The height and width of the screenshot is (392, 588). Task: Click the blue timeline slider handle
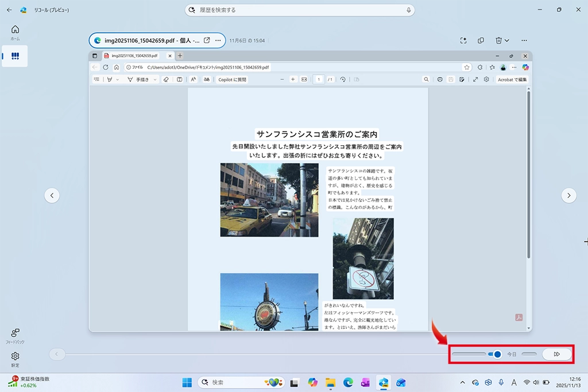point(497,354)
